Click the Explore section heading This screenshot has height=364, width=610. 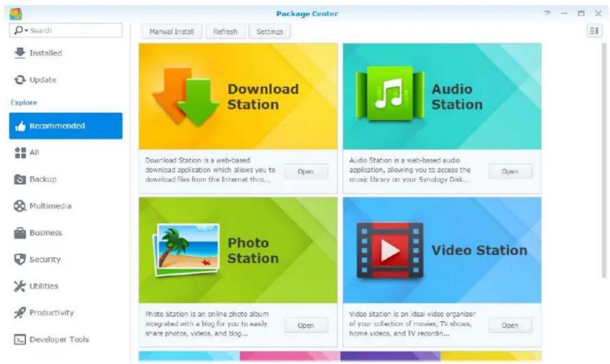24,103
